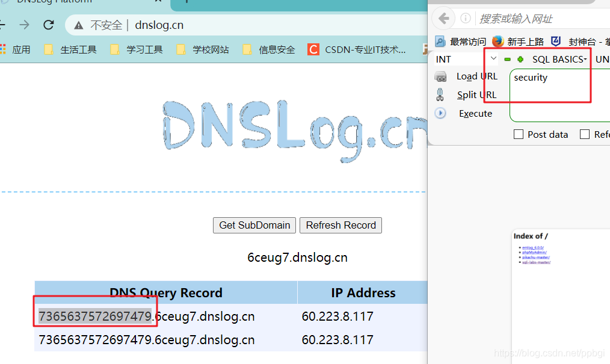Click the IP Address column header

pos(363,292)
